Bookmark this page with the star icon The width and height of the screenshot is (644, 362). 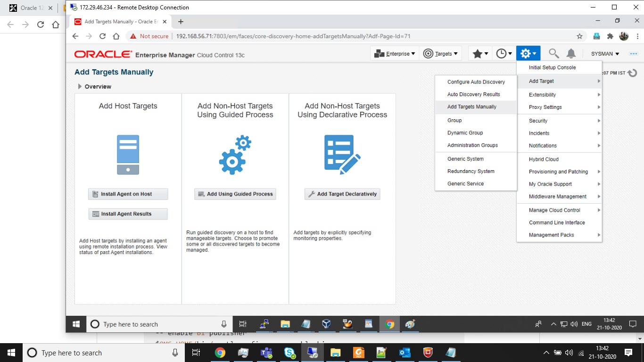pyautogui.click(x=579, y=36)
